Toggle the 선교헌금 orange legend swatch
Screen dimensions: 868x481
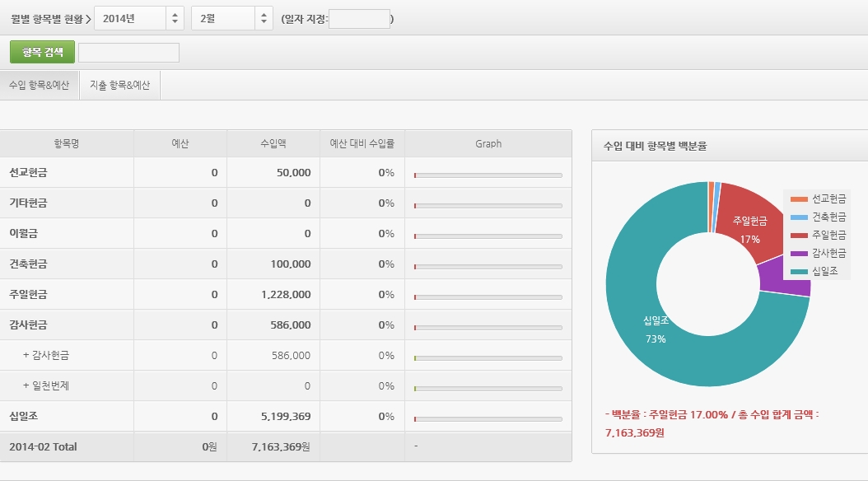tap(799, 199)
